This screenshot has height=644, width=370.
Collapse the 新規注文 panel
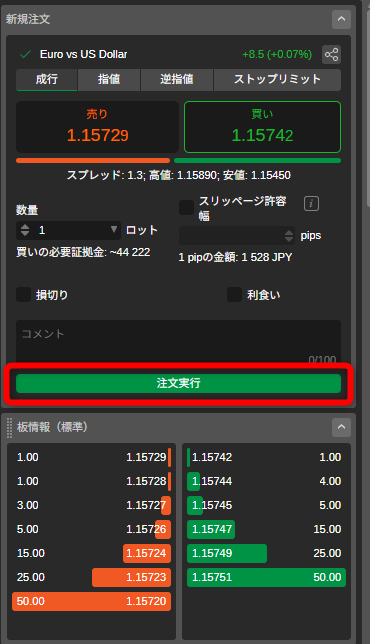point(341,19)
